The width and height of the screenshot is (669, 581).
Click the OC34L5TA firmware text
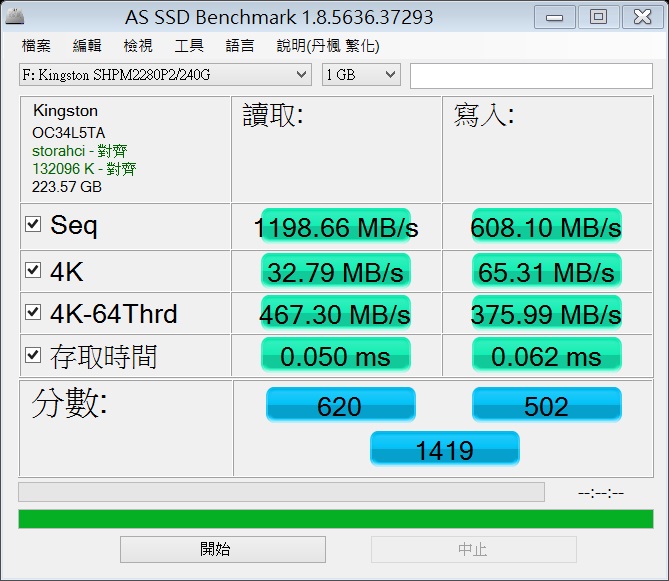68,133
